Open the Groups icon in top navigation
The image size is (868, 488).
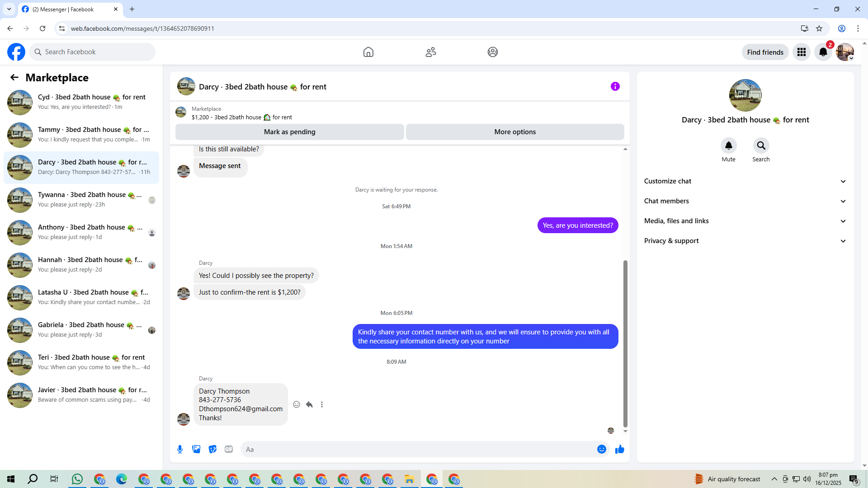point(493,52)
